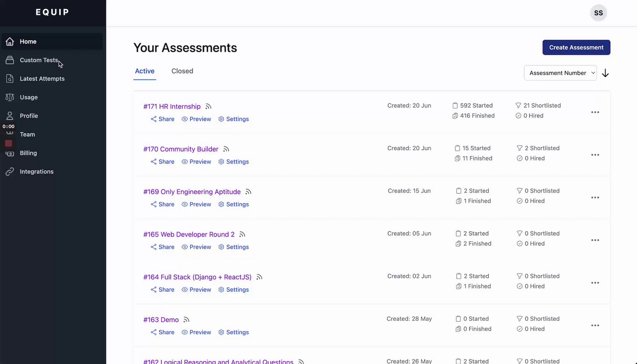Screen dimensions: 637x364
Task: Preview the #163 Demo assessment
Action: (x=197, y=333)
